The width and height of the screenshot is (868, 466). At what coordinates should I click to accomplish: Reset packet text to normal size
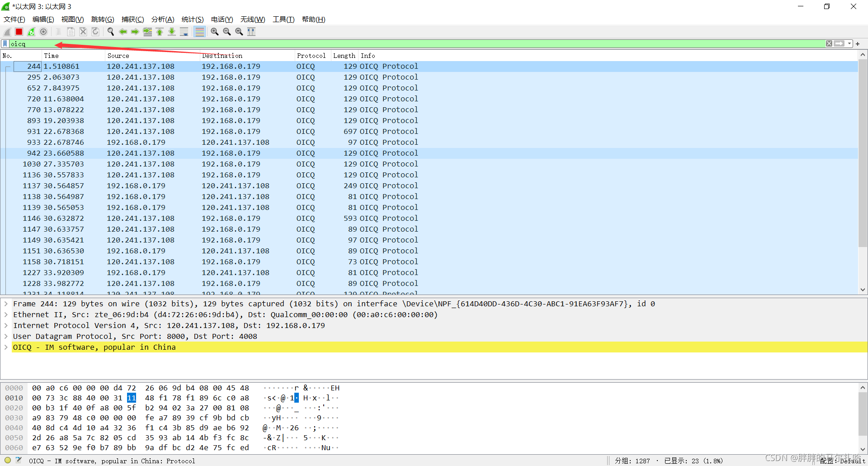[239, 32]
